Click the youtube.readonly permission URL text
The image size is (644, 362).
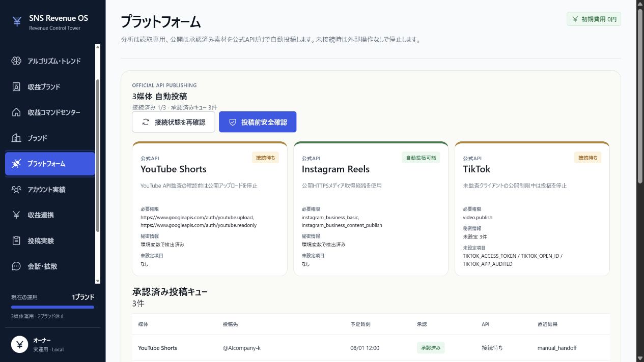(199, 225)
